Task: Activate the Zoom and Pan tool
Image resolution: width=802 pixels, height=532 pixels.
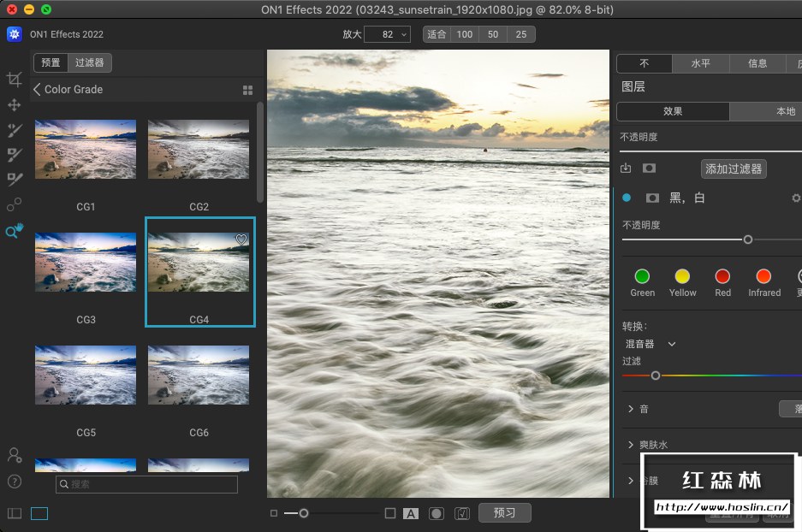Action: pos(15,231)
